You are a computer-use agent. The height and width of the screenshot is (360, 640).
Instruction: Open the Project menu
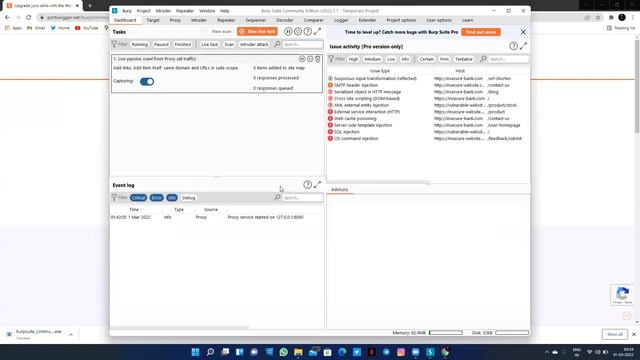point(143,11)
